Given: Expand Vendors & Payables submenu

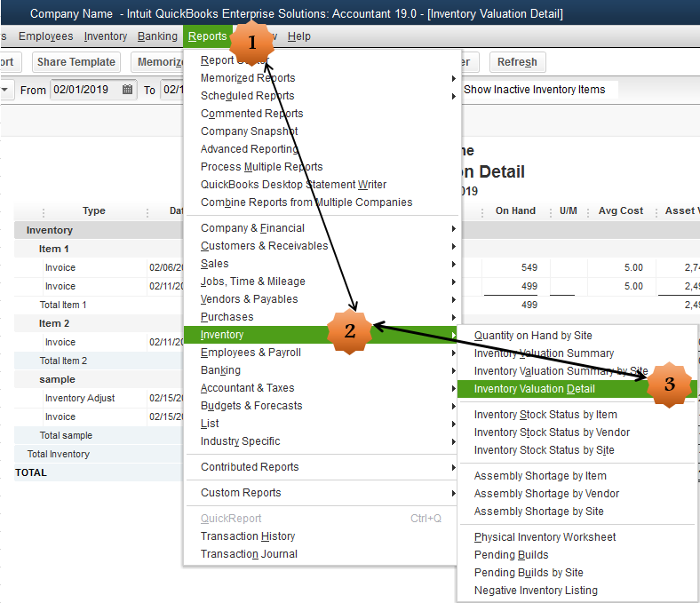Looking at the screenshot, I should point(322,299).
